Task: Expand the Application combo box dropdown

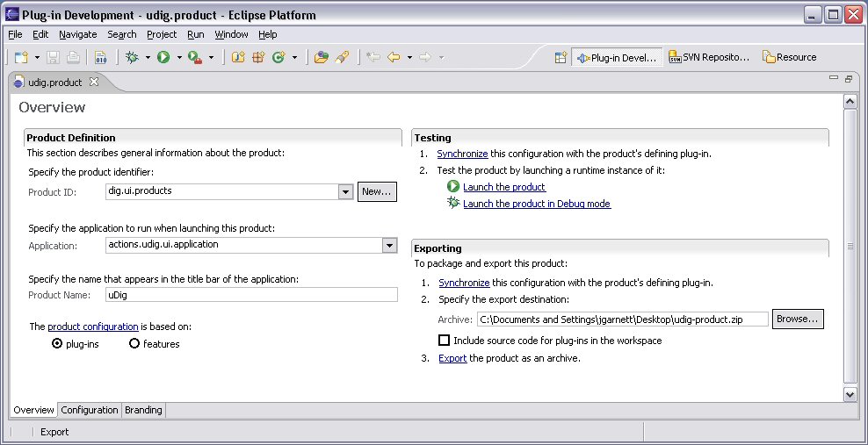Action: click(x=389, y=245)
